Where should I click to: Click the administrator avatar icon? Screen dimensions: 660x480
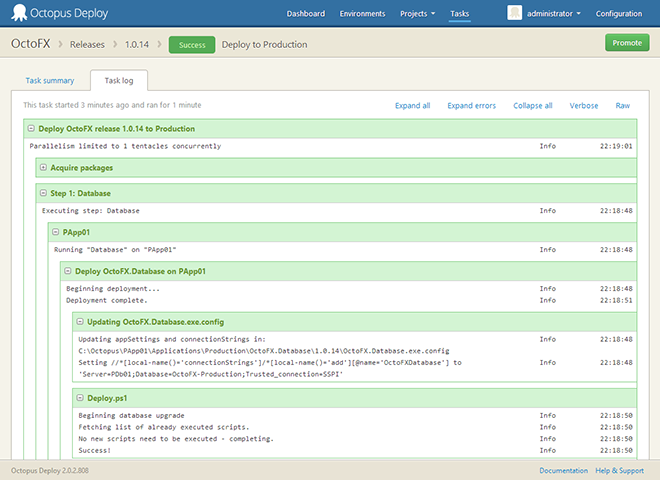(x=514, y=13)
